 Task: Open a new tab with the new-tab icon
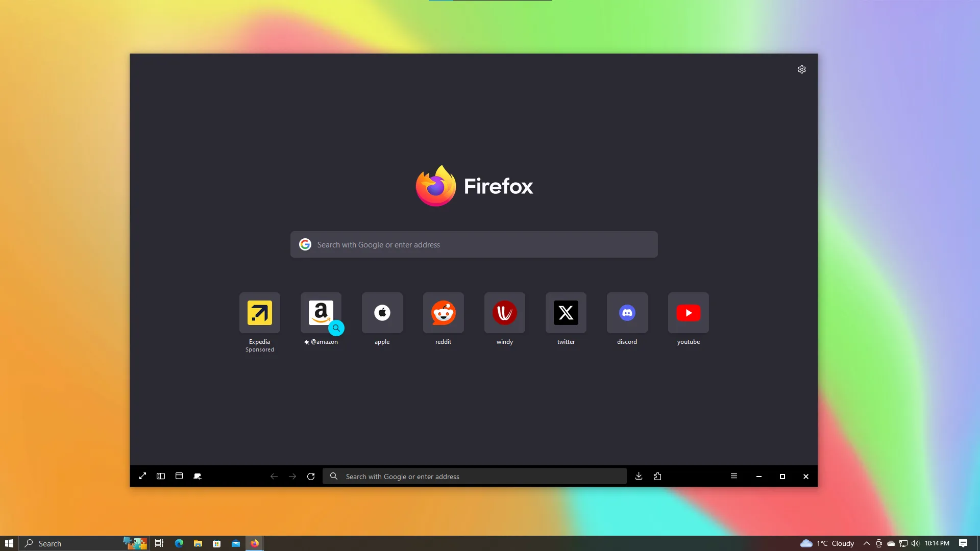pyautogui.click(x=198, y=476)
